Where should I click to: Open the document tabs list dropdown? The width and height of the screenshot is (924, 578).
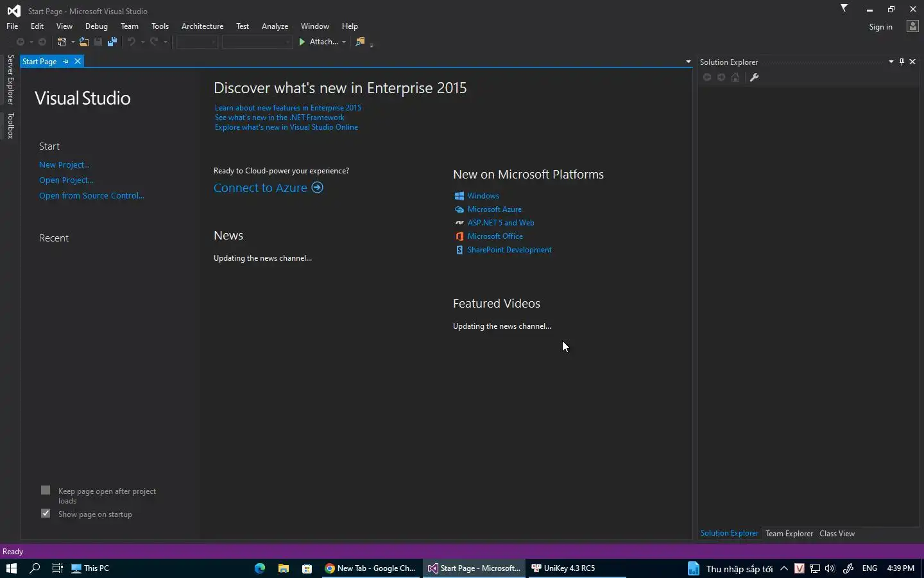point(688,62)
